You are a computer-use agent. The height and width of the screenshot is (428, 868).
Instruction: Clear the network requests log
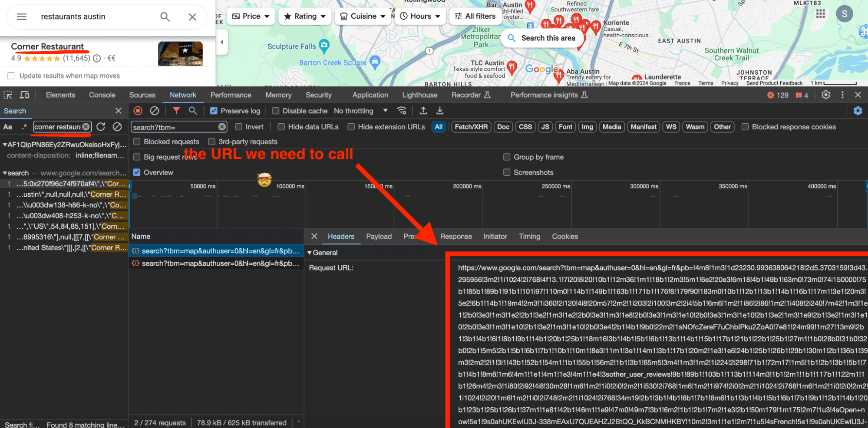point(154,111)
